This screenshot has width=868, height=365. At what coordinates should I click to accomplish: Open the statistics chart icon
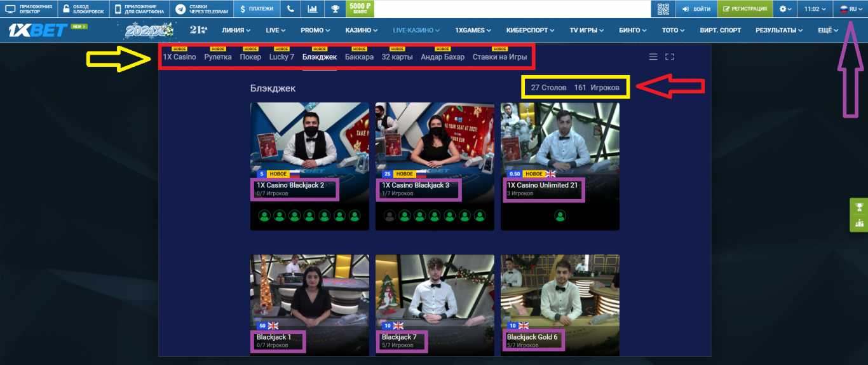point(313,9)
